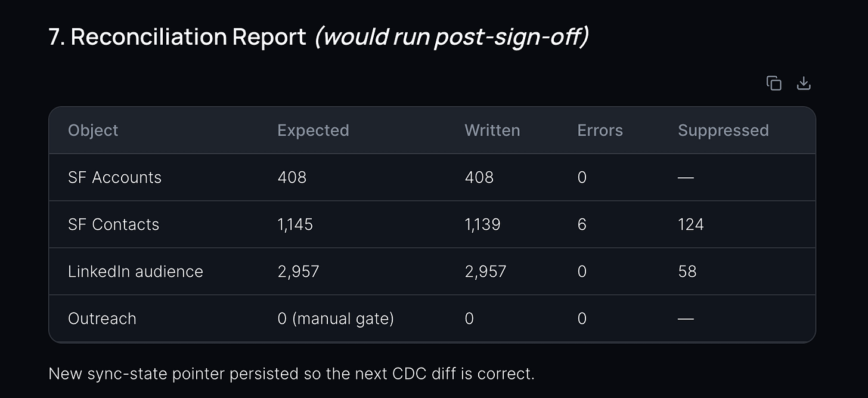Image resolution: width=868 pixels, height=398 pixels.
Task: Select the SF Contacts row label
Action: (113, 224)
